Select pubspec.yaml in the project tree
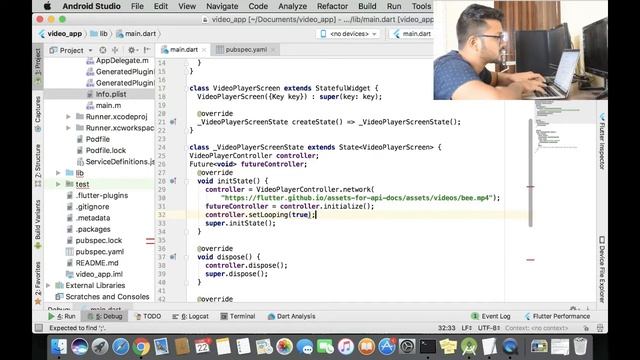 point(99,251)
